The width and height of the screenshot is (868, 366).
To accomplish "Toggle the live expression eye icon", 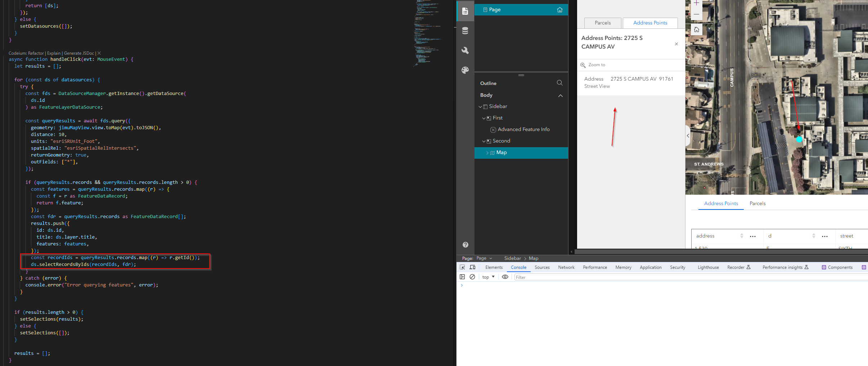I will tap(505, 277).
